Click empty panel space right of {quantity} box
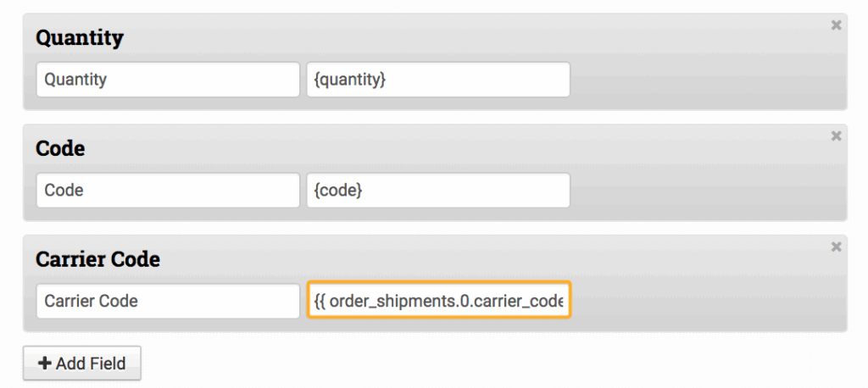The image size is (868, 388). tap(704, 80)
